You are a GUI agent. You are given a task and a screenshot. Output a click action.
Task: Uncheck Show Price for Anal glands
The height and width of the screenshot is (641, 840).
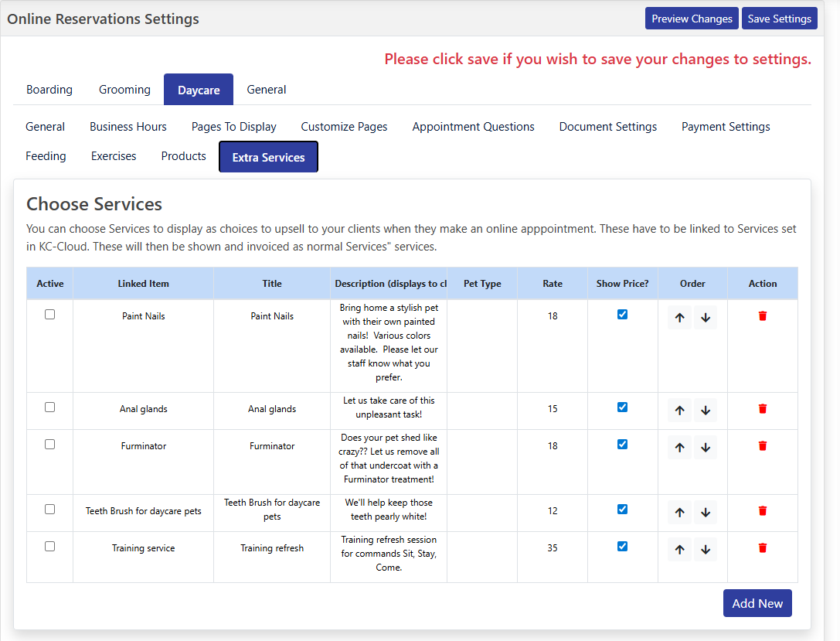(622, 407)
